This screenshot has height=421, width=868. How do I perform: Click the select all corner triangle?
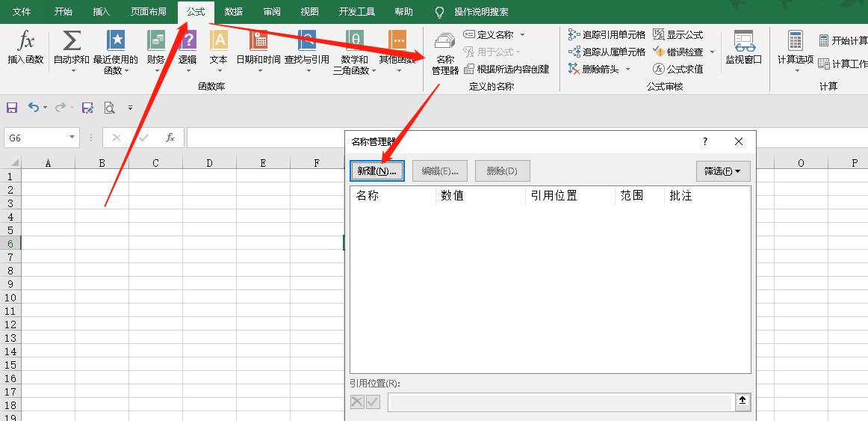click(x=13, y=163)
